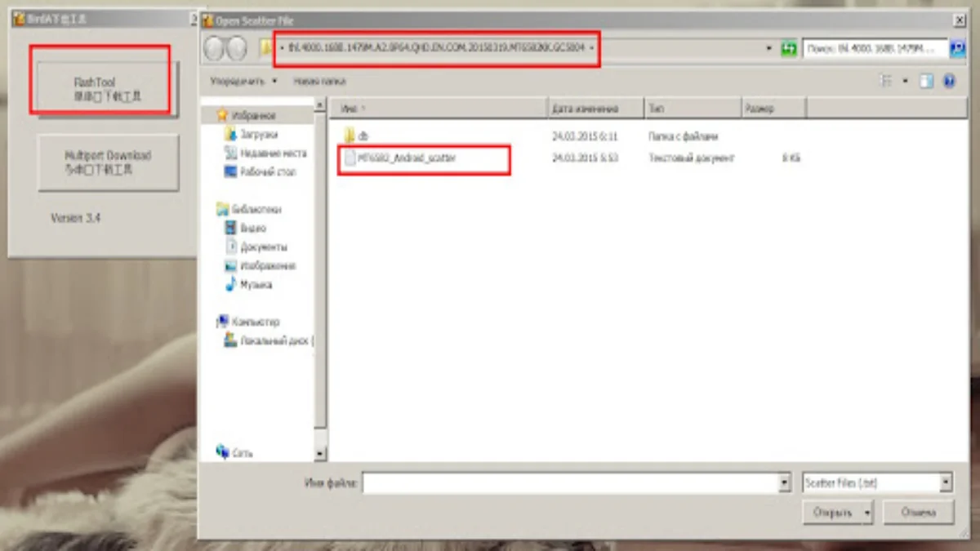
Task: Click the Загрузки folder icon
Action: point(232,134)
